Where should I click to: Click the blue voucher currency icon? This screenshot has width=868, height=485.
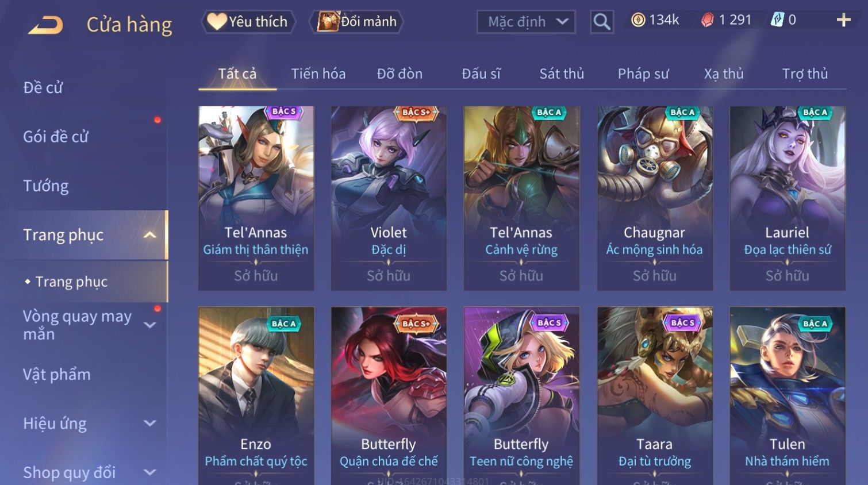[x=777, y=20]
